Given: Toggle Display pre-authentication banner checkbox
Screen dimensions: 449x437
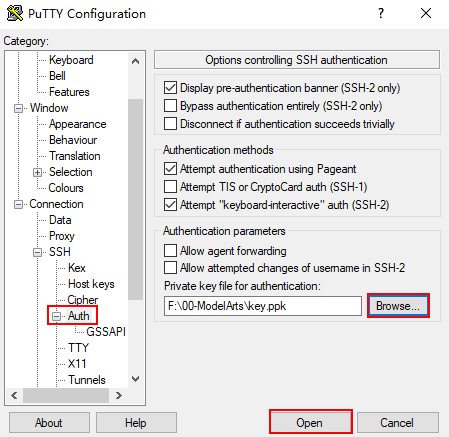Looking at the screenshot, I should point(170,88).
